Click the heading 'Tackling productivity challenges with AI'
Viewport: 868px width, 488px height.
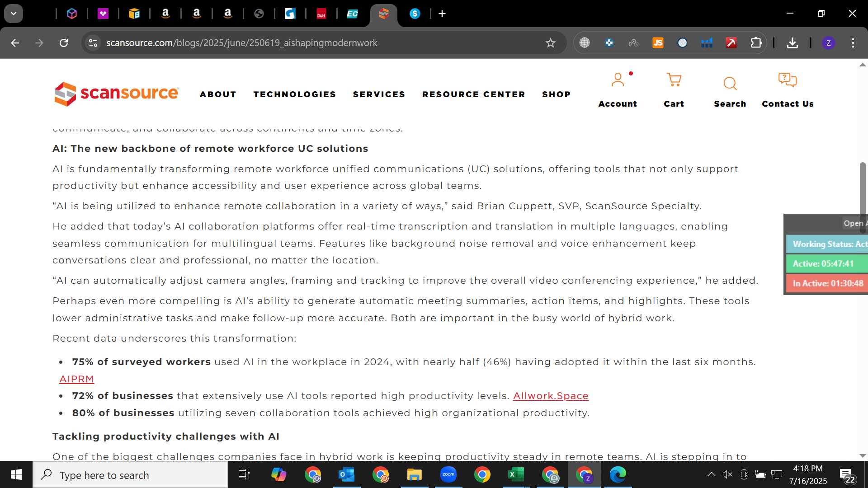click(x=165, y=436)
